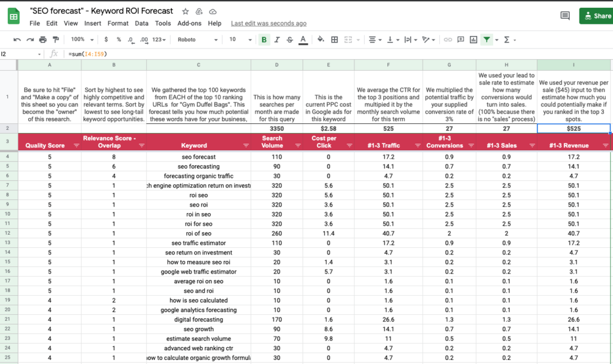Click the Undo icon

17,40
